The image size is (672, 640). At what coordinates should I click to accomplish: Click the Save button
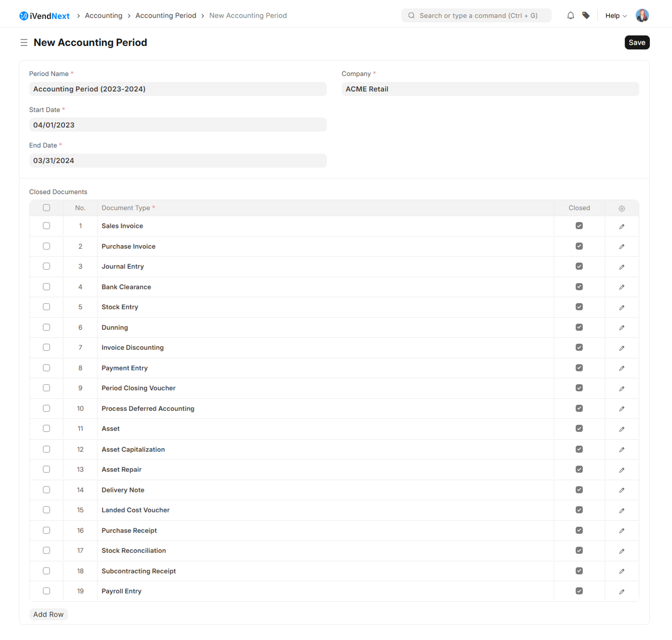coord(636,43)
